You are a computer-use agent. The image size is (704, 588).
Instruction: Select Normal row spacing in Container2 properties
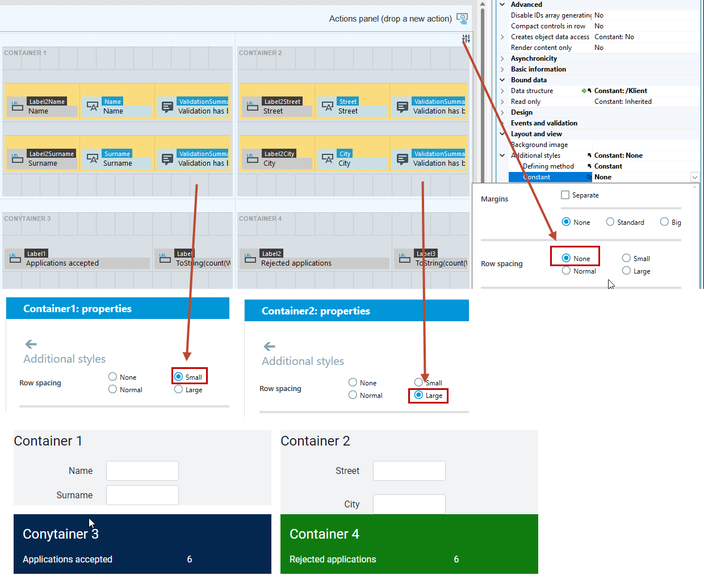(353, 395)
